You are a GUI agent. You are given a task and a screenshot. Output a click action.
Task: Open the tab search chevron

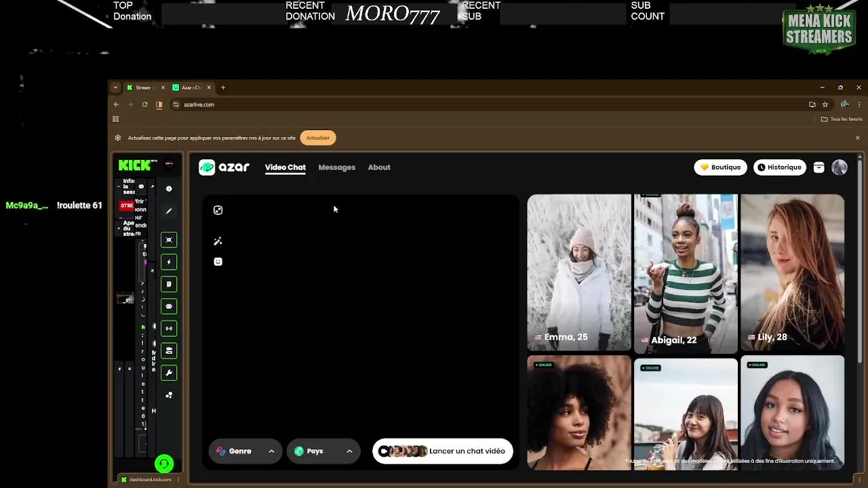point(115,87)
